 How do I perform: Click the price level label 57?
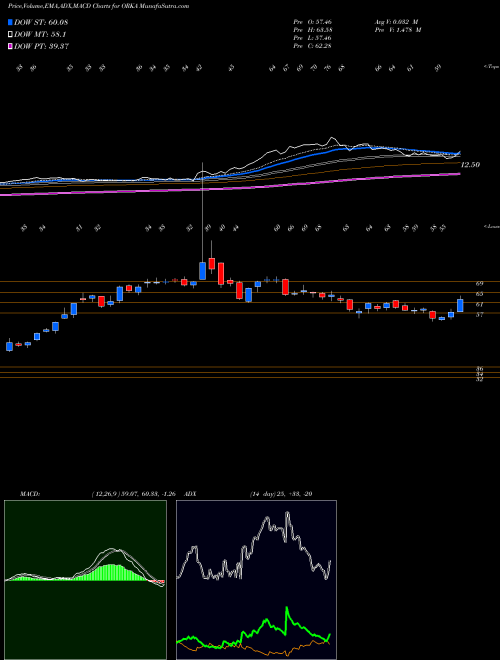(x=479, y=314)
